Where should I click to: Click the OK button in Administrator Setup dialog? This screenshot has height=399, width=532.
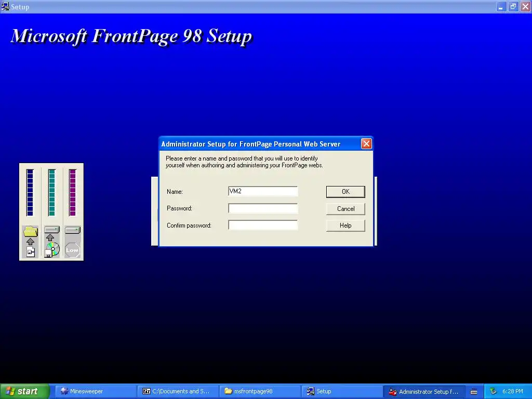pos(345,192)
